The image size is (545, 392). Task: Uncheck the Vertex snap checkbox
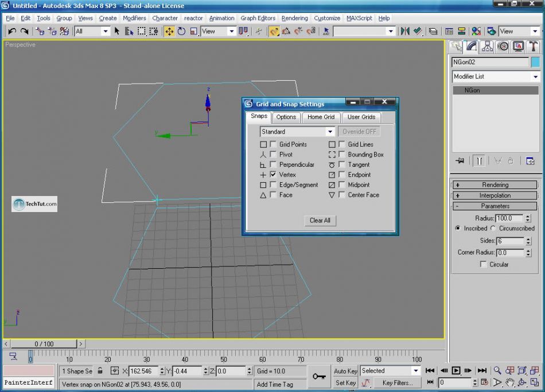[x=274, y=175]
